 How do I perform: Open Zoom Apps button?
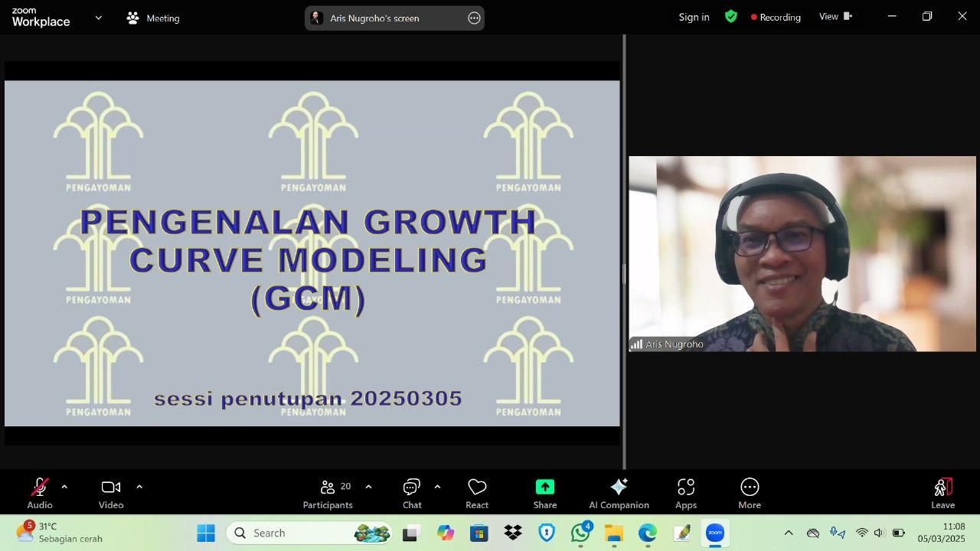[x=686, y=493]
